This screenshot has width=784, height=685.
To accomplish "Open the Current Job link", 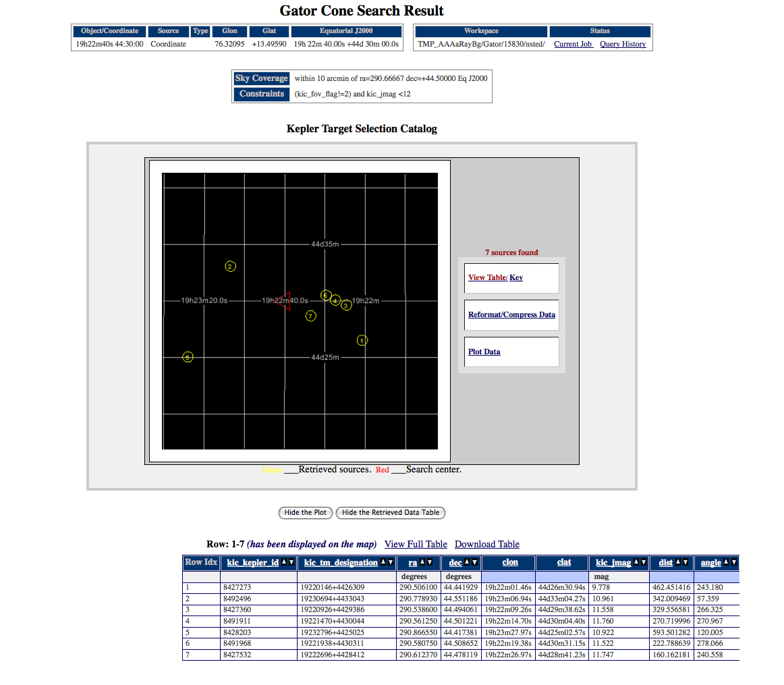I will pos(573,44).
